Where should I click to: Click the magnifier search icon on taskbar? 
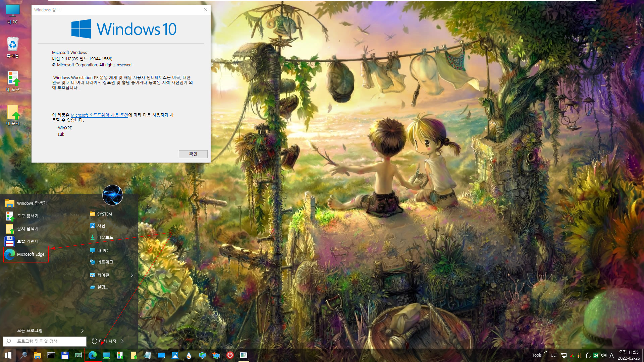coord(24,355)
